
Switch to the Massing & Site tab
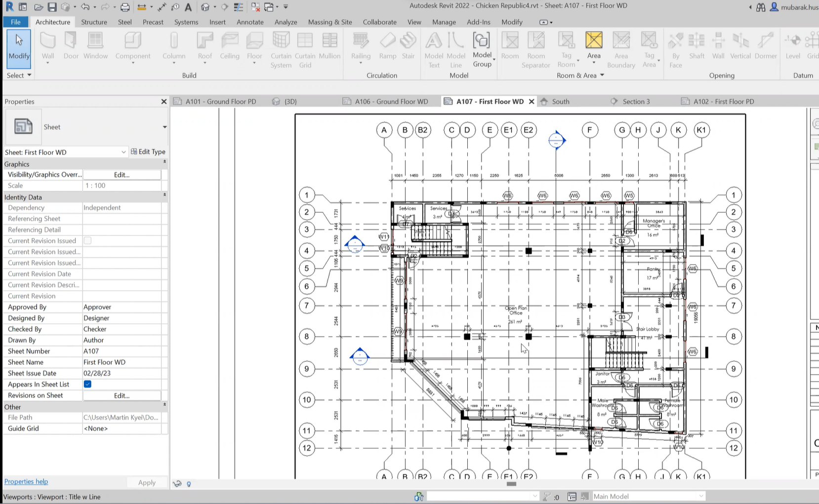330,22
